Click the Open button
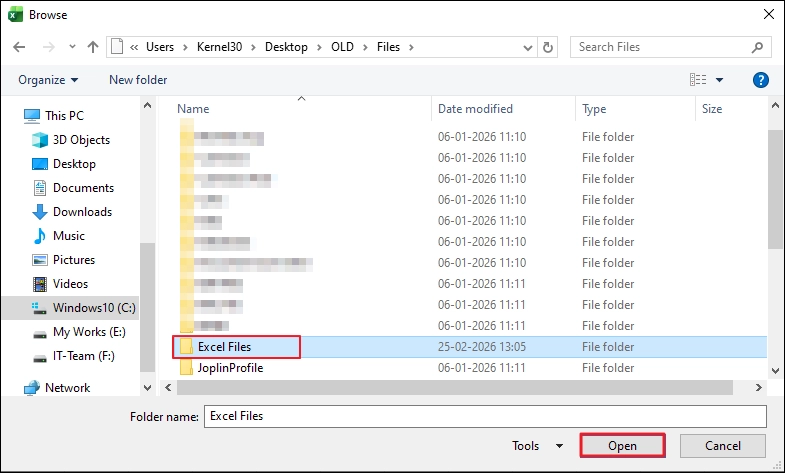This screenshot has height=473, width=785. [x=622, y=446]
